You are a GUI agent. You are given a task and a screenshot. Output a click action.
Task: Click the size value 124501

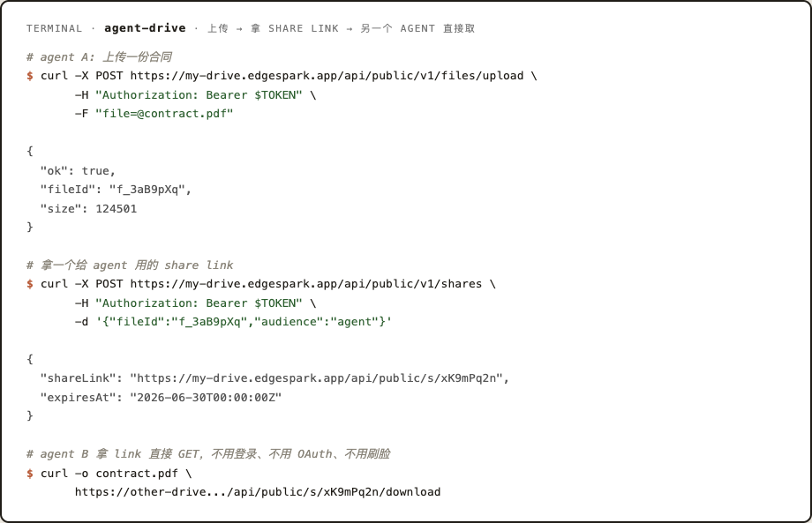pyautogui.click(x=117, y=209)
